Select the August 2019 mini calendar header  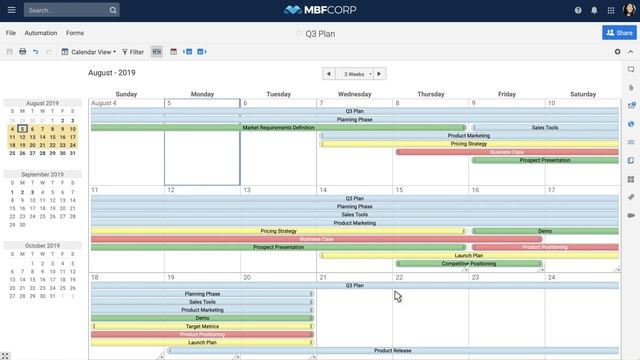point(42,103)
